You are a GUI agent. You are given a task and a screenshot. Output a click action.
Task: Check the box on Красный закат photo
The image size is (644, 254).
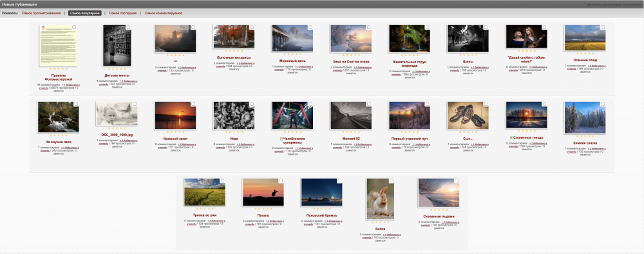[x=193, y=104]
